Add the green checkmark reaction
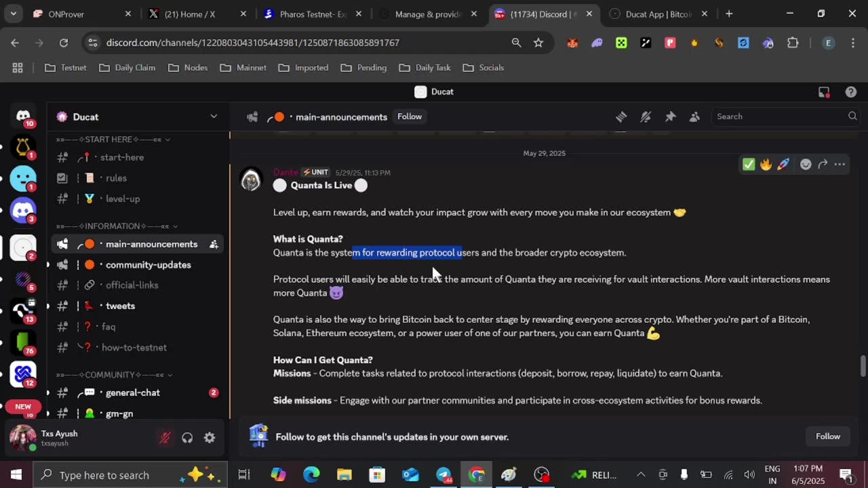The image size is (868, 488). 749,164
